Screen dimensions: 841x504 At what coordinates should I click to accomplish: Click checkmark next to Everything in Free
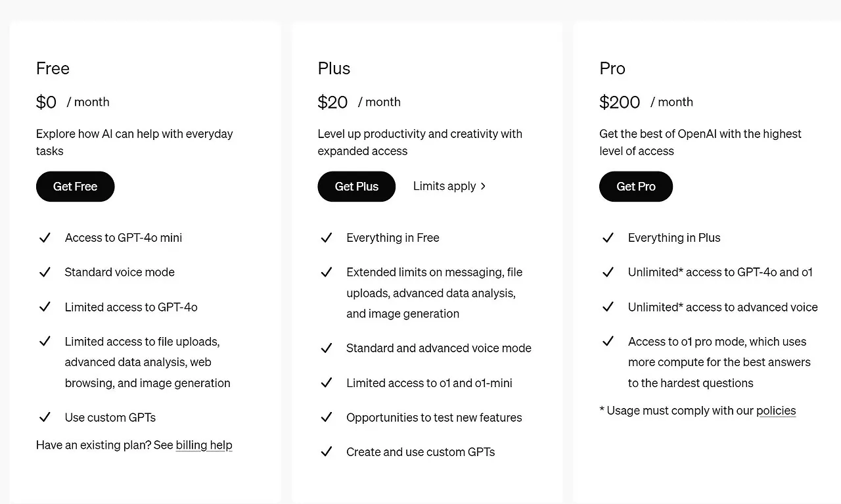coord(327,238)
